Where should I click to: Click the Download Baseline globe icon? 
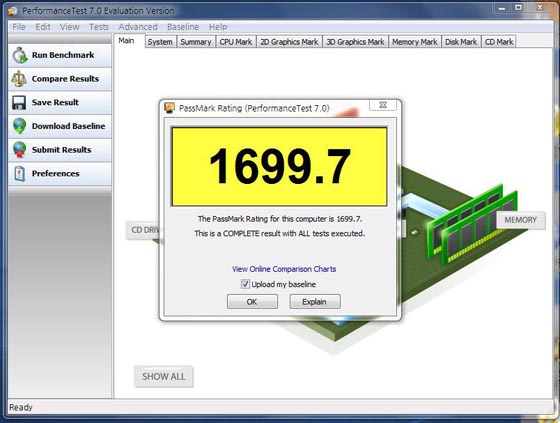19,126
